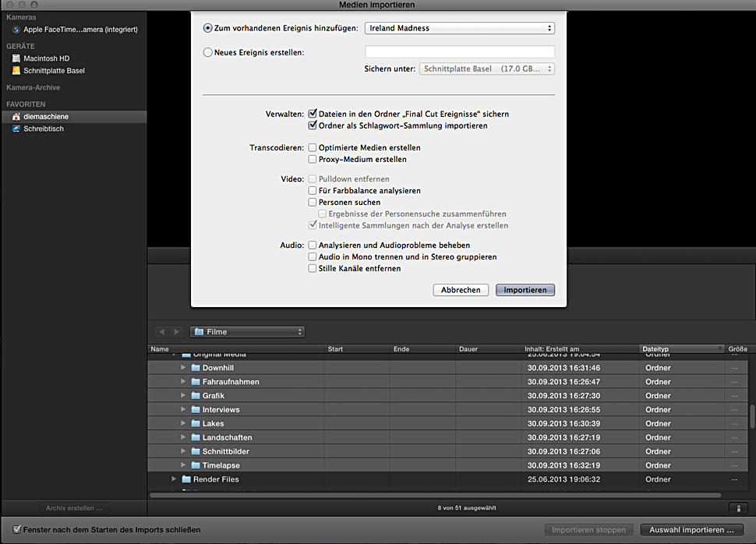Click the Schnittplatte Basel drive icon
The height and width of the screenshot is (544, 756).
pos(16,71)
